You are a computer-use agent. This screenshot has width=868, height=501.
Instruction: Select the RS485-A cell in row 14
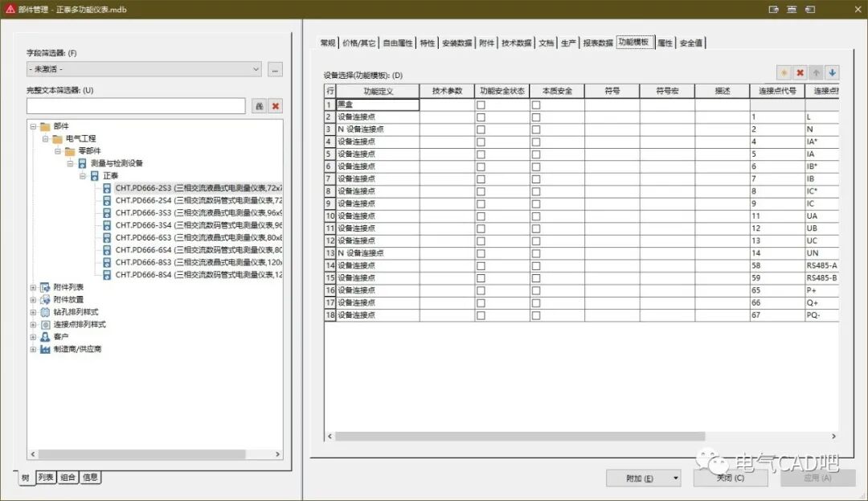[822, 265]
